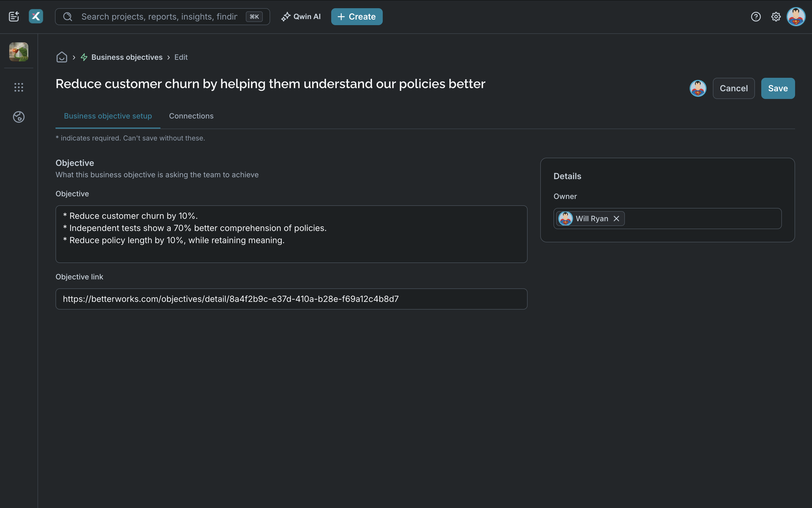Click the collaborator avatar beside Cancel
Image resolution: width=812 pixels, height=508 pixels.
pyautogui.click(x=698, y=88)
